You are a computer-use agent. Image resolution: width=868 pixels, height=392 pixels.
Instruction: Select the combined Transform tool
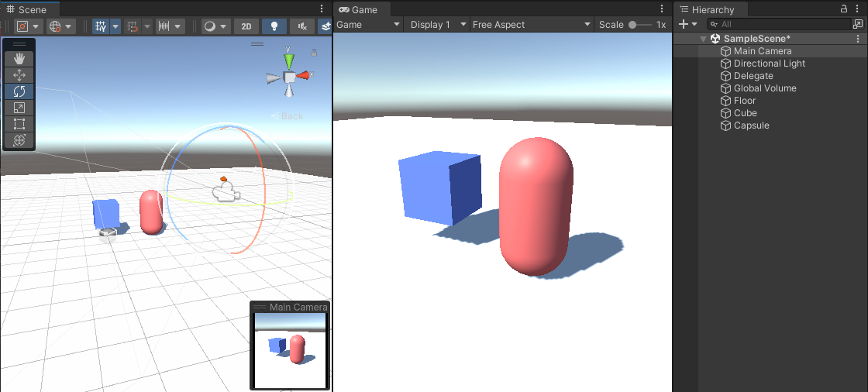[19, 140]
